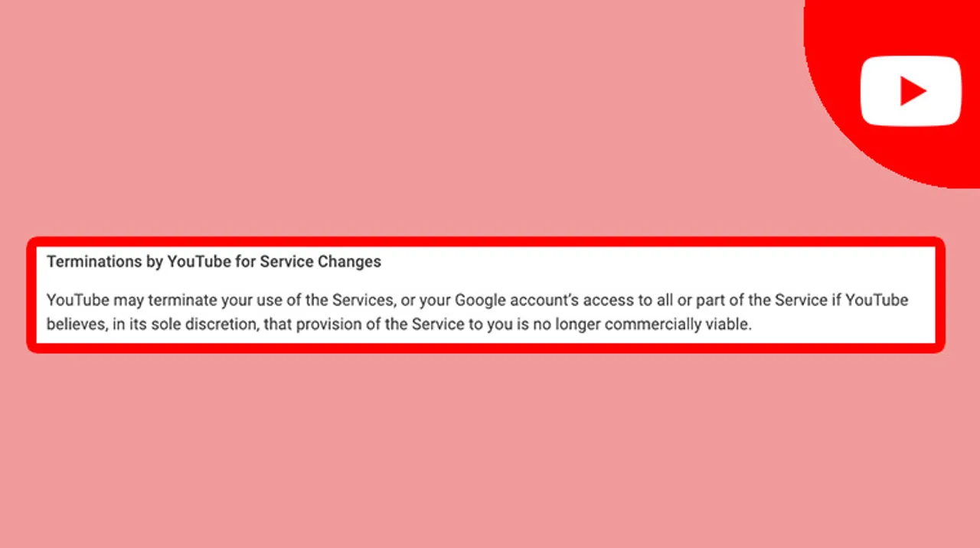Viewport: 980px width, 548px height.
Task: Click the white play triangle in logo
Action: pyautogui.click(x=913, y=91)
